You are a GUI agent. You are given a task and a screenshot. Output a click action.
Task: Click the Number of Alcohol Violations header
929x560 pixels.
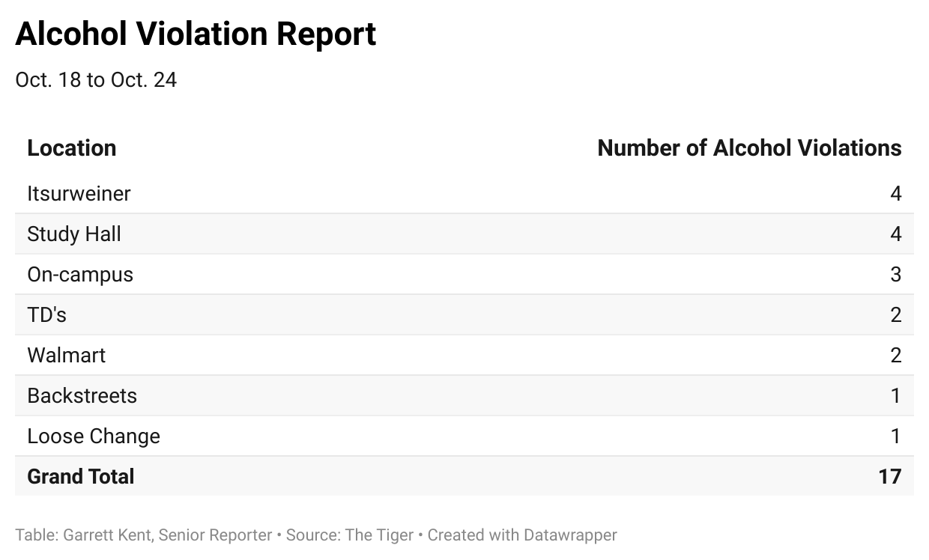(x=749, y=148)
